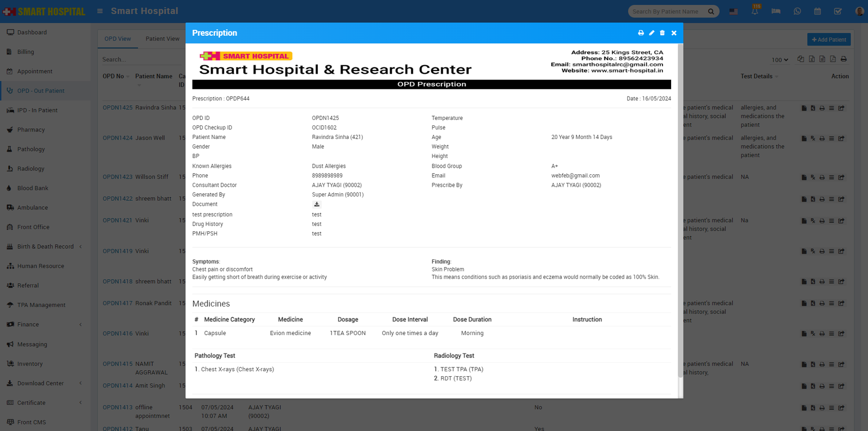
Task: Open the bed status icon
Action: pyautogui.click(x=776, y=11)
